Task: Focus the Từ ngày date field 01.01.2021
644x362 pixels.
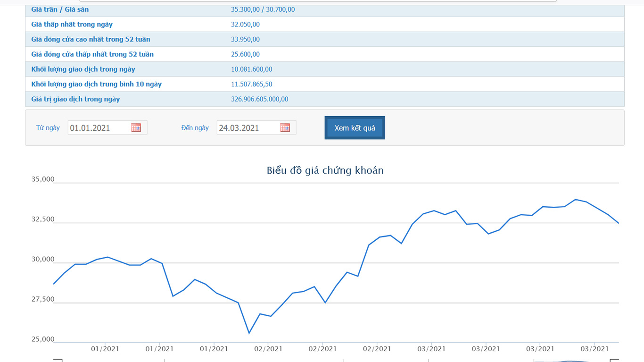Action: pyautogui.click(x=99, y=128)
